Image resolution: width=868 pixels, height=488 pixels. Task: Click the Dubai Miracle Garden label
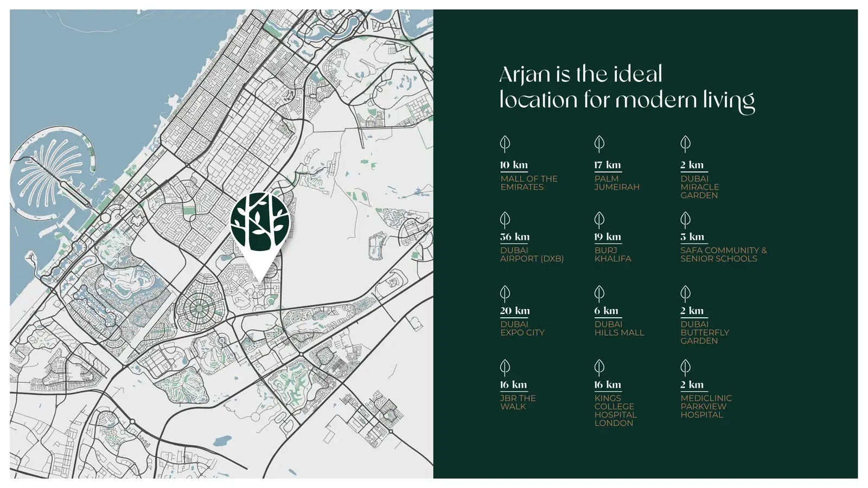point(700,187)
